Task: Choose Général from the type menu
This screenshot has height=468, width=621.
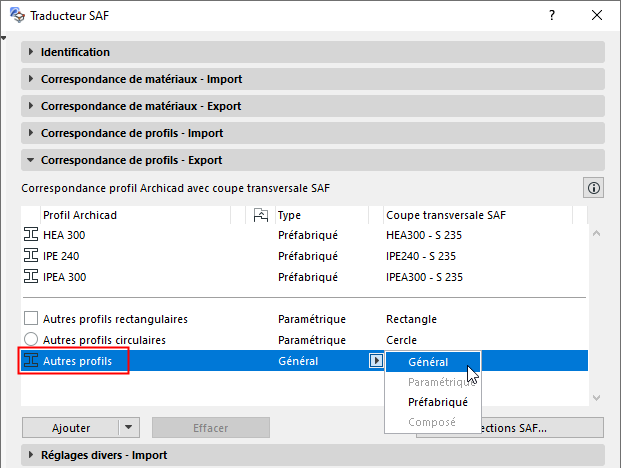Action: click(433, 362)
